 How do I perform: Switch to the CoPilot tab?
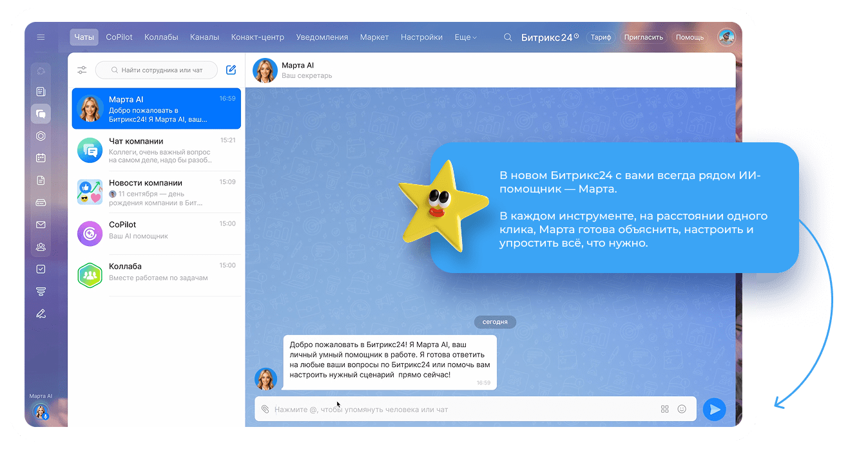(x=119, y=37)
